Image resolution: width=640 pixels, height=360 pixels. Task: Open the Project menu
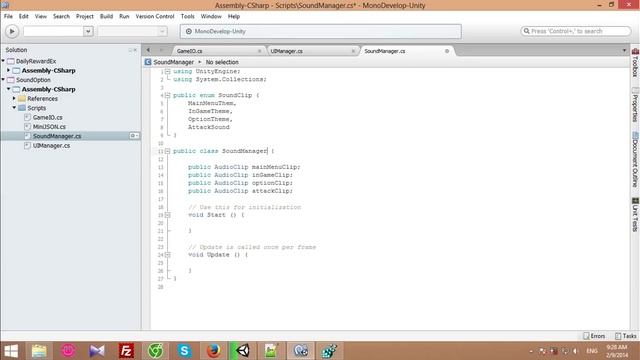point(84,16)
